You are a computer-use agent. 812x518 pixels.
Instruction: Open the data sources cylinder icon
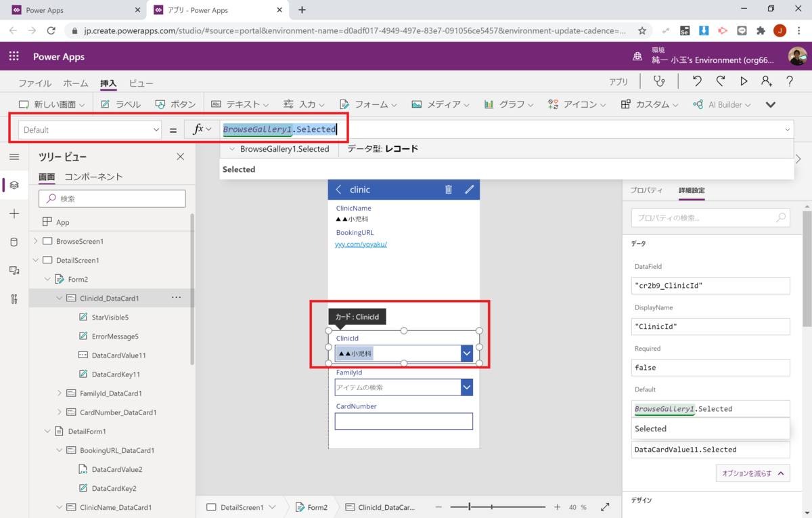(14, 242)
